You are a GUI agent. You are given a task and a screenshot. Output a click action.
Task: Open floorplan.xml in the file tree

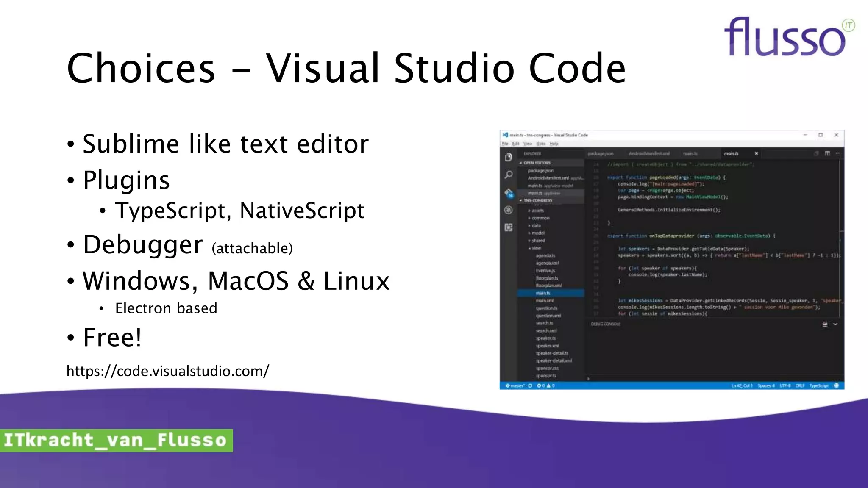coord(548,286)
